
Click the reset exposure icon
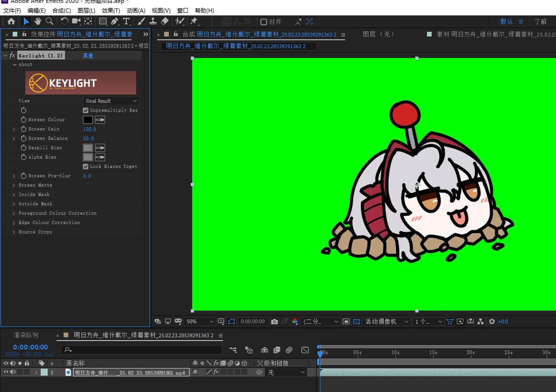point(492,321)
